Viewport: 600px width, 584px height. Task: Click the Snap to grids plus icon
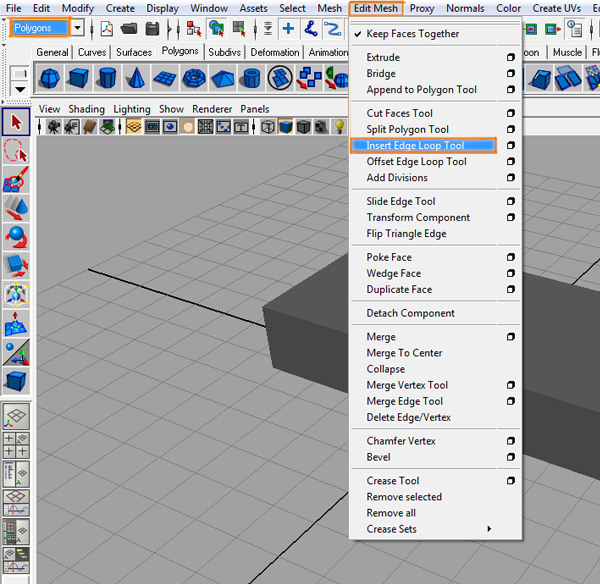point(289,29)
